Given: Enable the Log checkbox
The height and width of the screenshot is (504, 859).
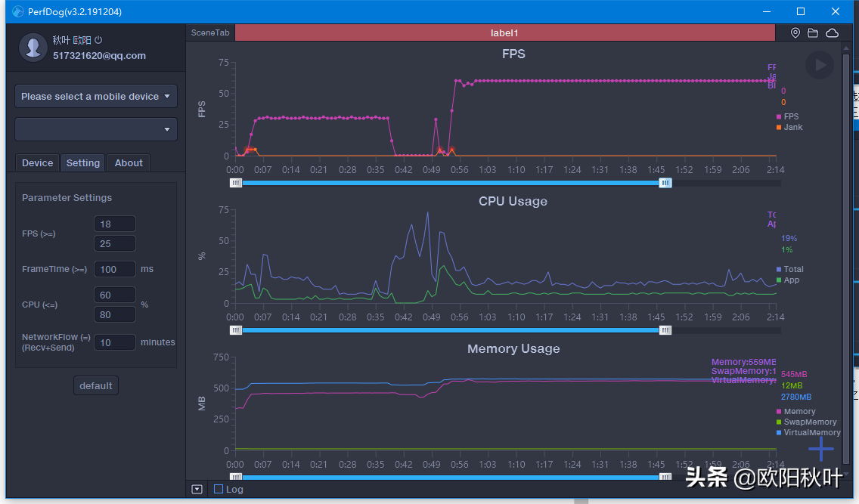Looking at the screenshot, I should coord(219,489).
